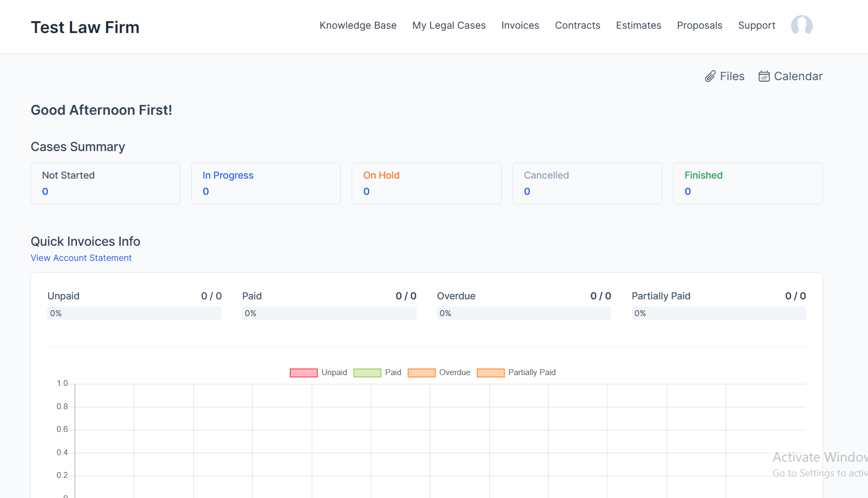Open Support from the navigation bar
Viewport: 868px width, 498px height.
756,25
